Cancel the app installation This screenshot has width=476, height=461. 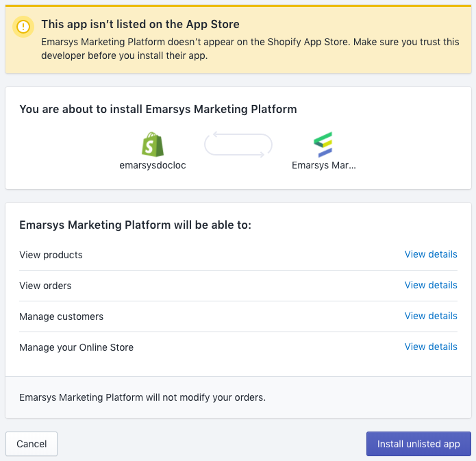tap(32, 444)
